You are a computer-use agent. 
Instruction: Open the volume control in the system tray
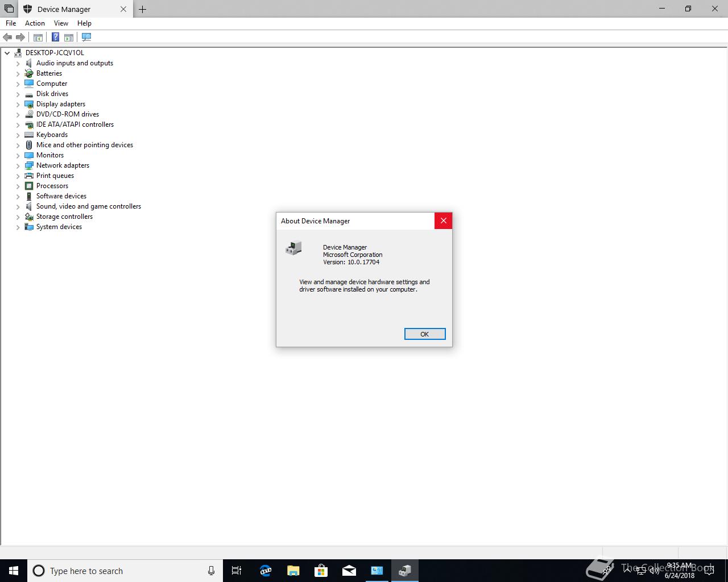coord(654,571)
